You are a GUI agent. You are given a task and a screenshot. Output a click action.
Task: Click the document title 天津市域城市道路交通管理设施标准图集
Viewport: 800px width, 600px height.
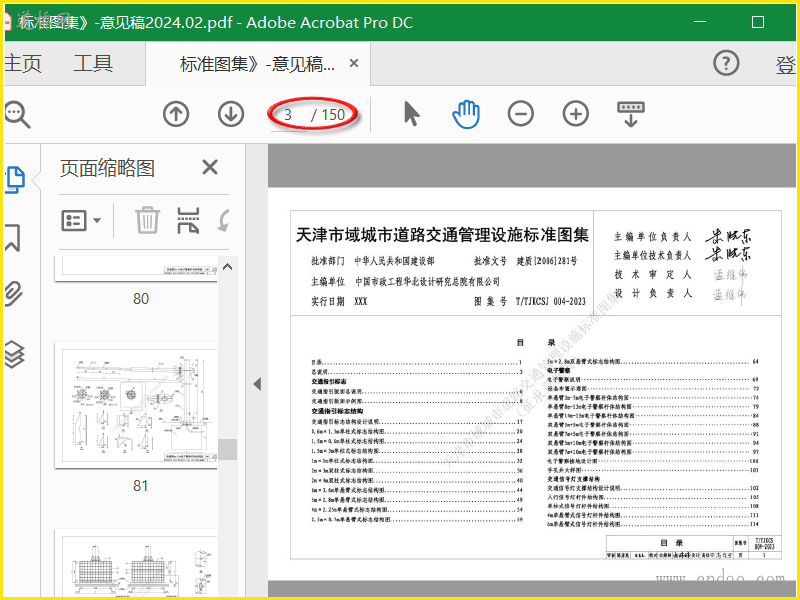point(442,235)
